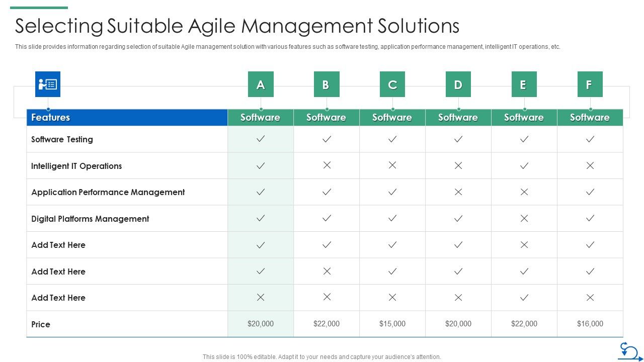
Task: Click the $15,000 price cell for Software C
Action: coord(392,324)
